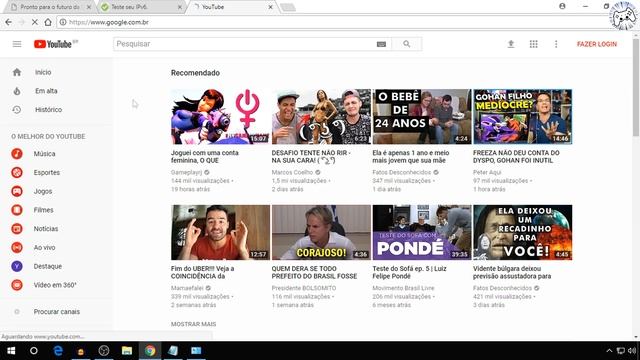Click the volume icon in system tray

(x=632, y=351)
